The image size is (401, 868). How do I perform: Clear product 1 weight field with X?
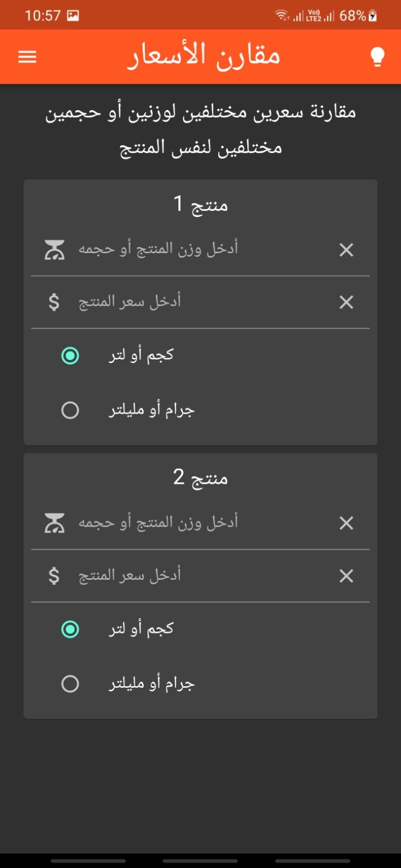point(346,250)
